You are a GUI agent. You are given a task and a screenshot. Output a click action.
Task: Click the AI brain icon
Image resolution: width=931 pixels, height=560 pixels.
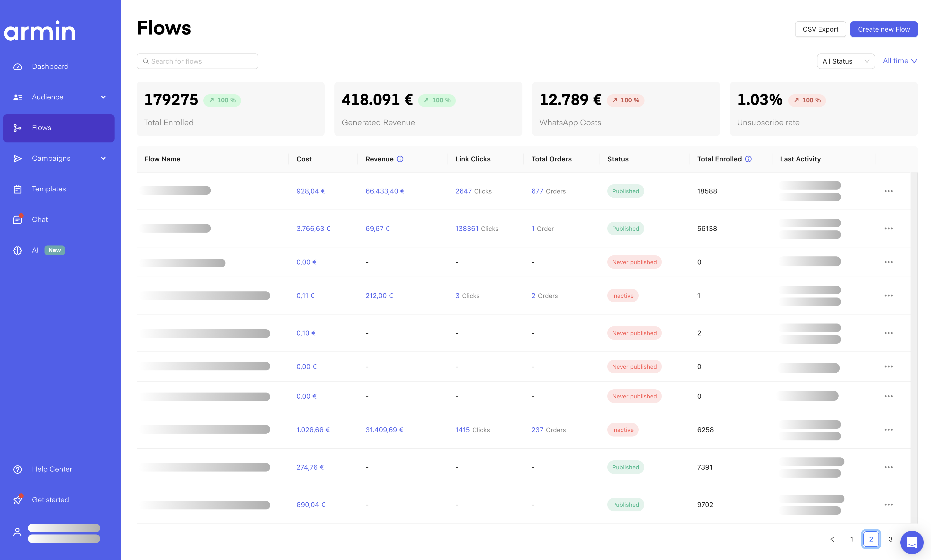17,250
